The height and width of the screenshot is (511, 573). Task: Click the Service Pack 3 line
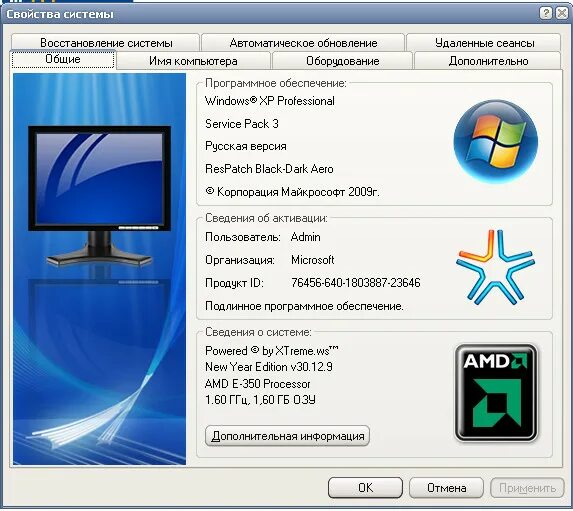pyautogui.click(x=242, y=124)
